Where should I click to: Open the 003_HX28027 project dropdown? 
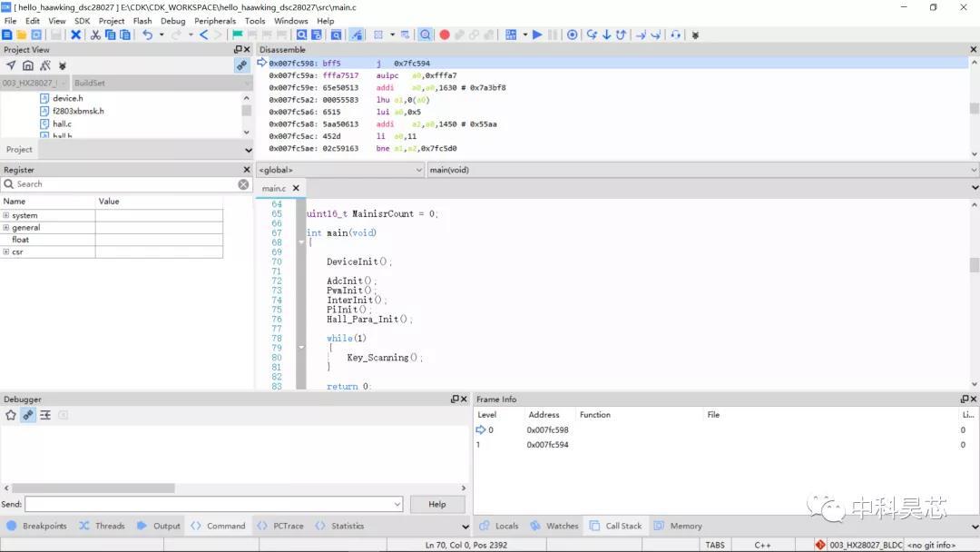click(35, 83)
